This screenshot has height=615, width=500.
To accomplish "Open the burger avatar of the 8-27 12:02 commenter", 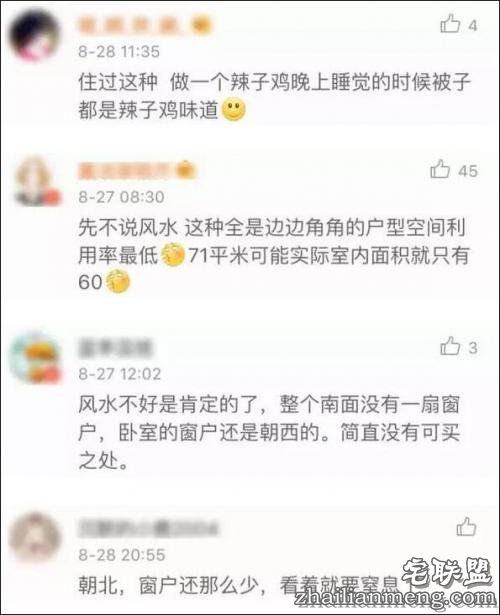I will click(36, 358).
